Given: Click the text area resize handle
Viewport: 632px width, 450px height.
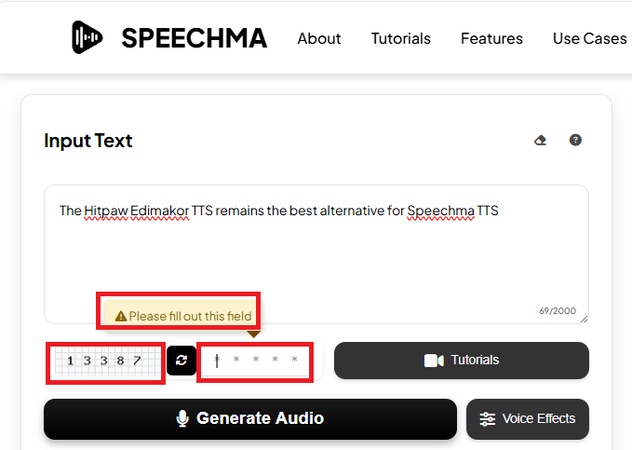Looking at the screenshot, I should 584,319.
